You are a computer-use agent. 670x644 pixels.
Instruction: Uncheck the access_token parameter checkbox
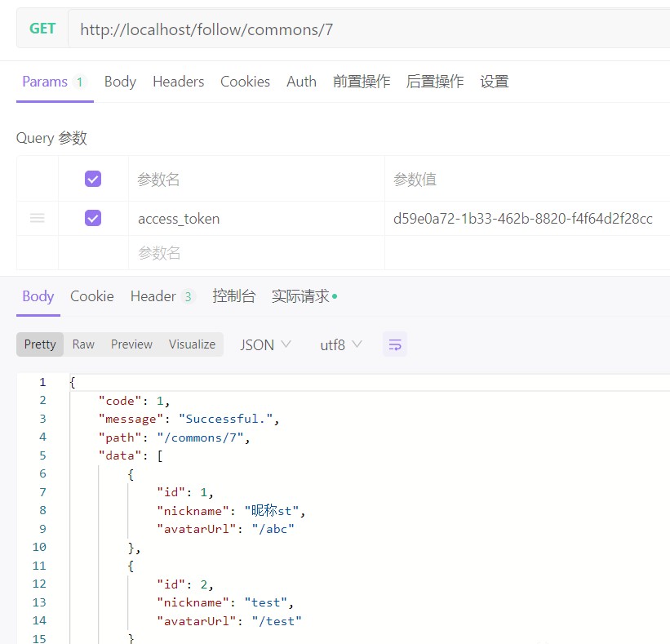[x=93, y=219]
